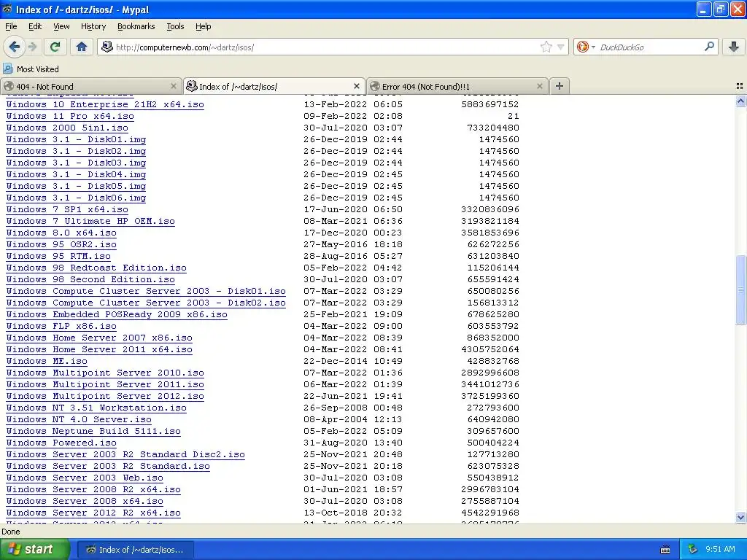Open the View menu
The height and width of the screenshot is (560, 747).
(61, 27)
